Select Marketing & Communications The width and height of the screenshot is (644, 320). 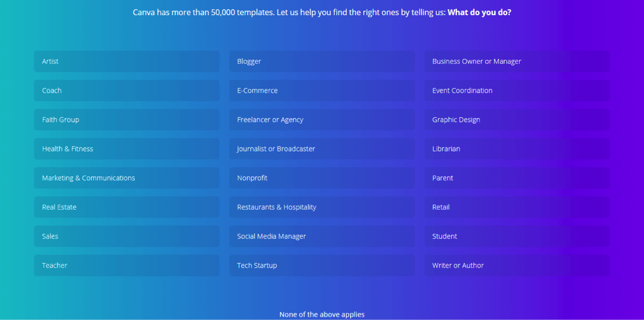127,178
